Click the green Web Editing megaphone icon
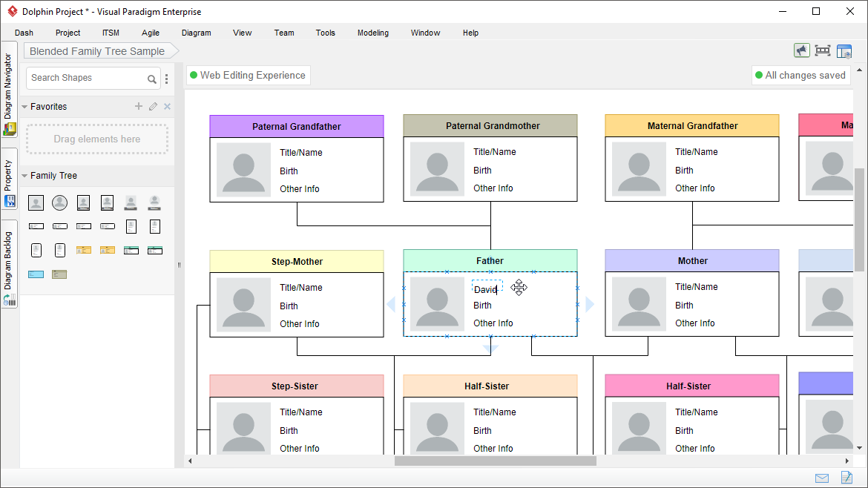Screen dimensions: 868x488 click(801, 50)
